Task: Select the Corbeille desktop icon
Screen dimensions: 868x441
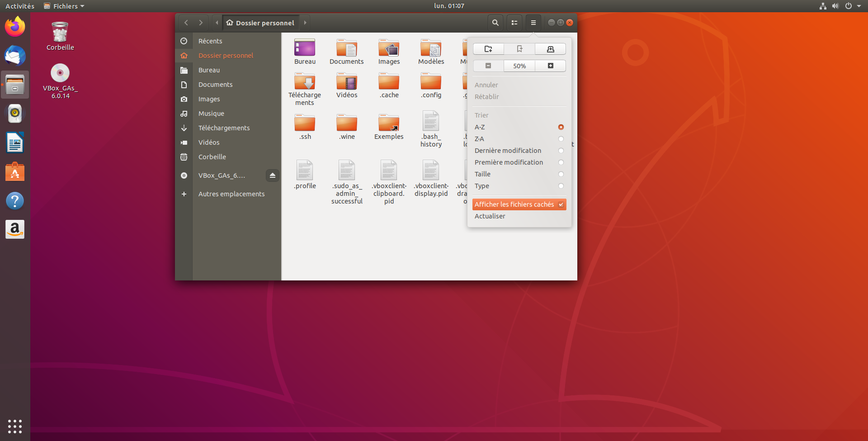Action: (60, 36)
